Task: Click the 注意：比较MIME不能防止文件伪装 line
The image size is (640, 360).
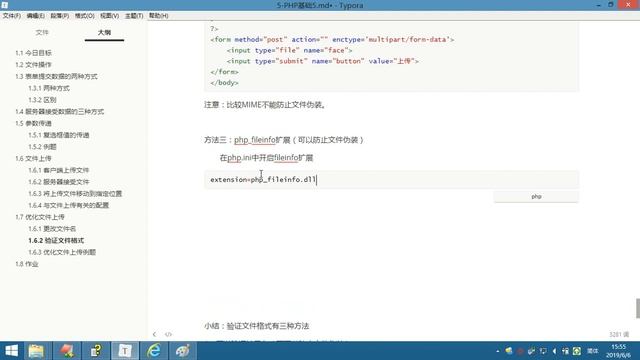Action: (265, 105)
